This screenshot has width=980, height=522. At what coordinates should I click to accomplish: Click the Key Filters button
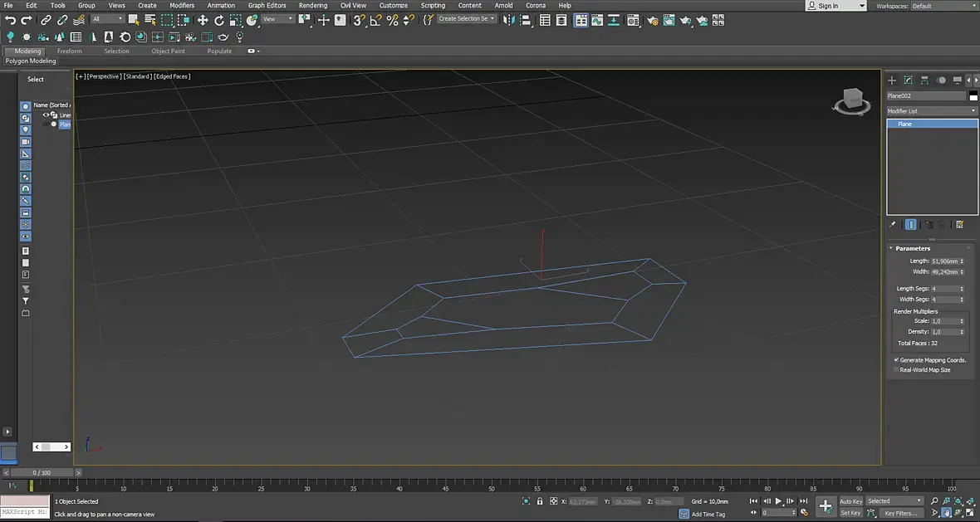click(x=900, y=514)
